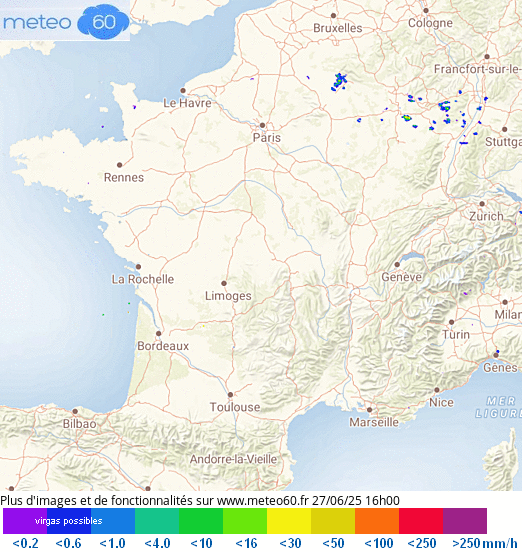522x552 pixels.
Task: Click the purple <0.2 legend swatch
Action: 25,521
